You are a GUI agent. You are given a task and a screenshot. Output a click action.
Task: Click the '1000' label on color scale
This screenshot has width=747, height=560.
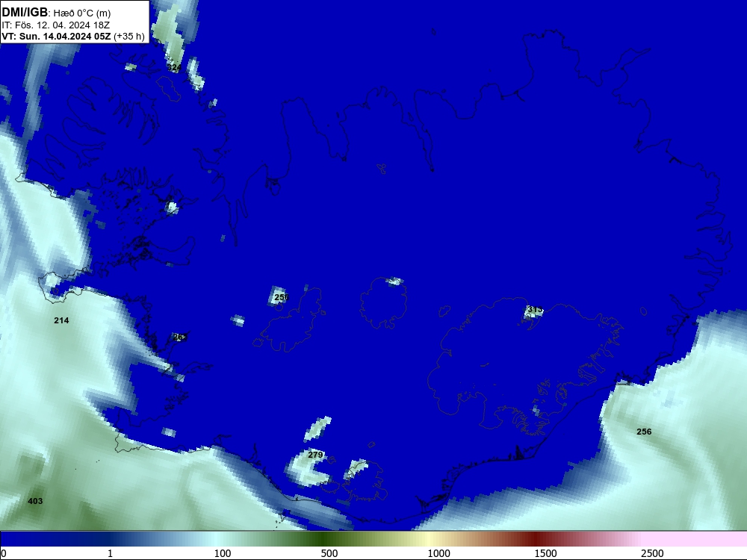tap(438, 553)
